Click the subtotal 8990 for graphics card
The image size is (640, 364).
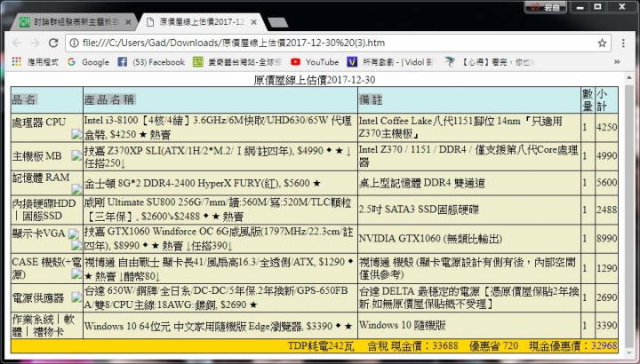point(606,239)
